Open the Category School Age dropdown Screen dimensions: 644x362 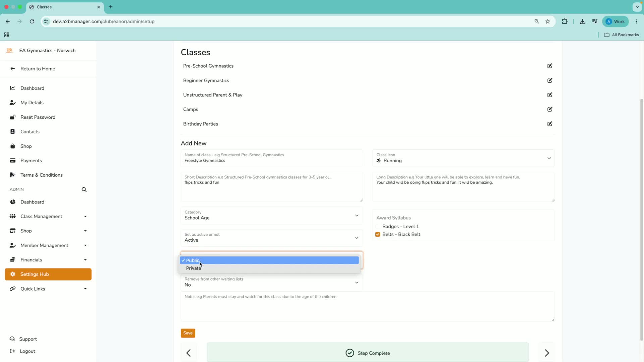(272, 216)
